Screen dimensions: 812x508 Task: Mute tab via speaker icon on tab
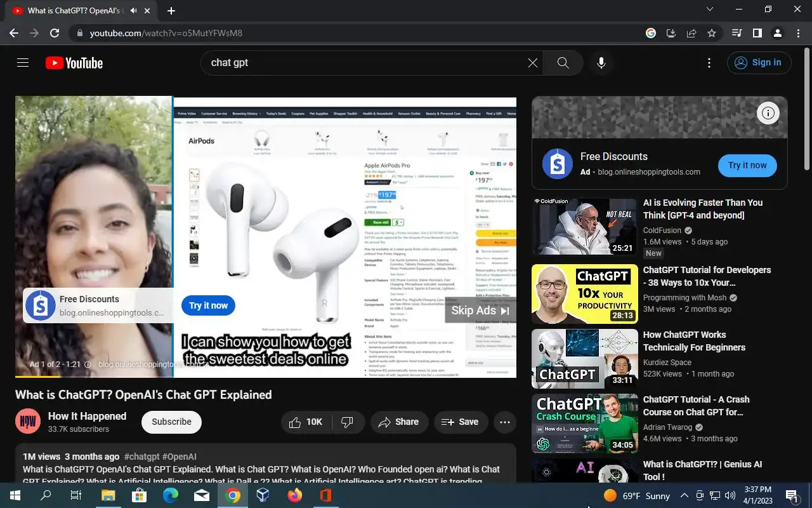pos(134,11)
